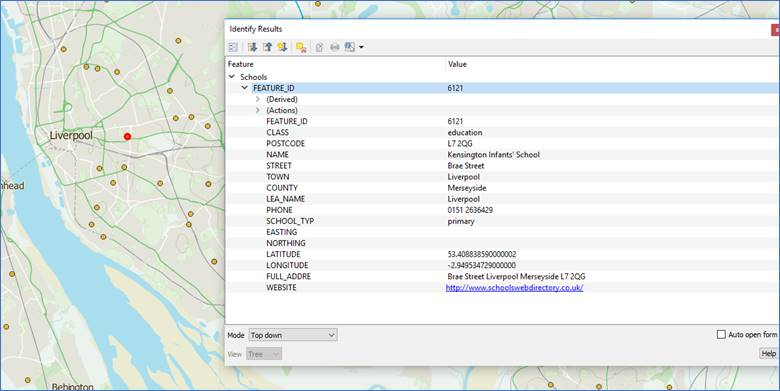Open the feature form from Identify toolbar
This screenshot has width=780, height=391.
point(233,47)
